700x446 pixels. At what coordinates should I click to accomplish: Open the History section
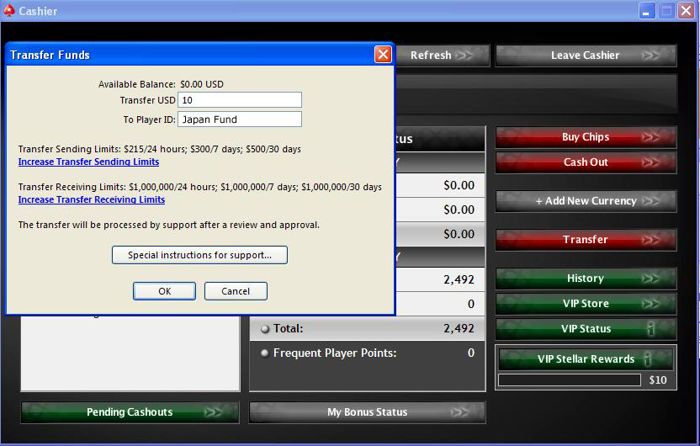click(586, 278)
